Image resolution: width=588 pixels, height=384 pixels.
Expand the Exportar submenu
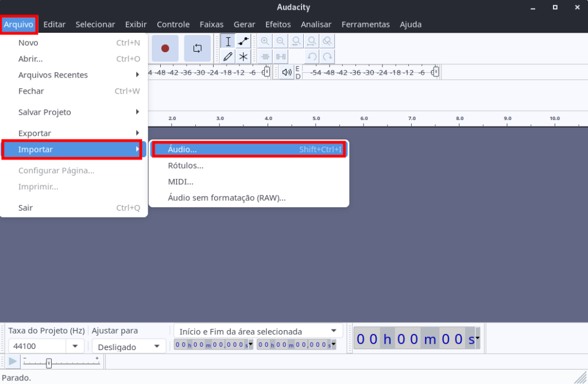(x=74, y=133)
